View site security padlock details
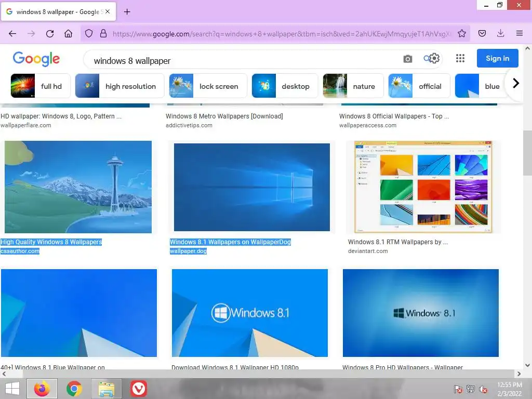The width and height of the screenshot is (532, 399). (103, 34)
